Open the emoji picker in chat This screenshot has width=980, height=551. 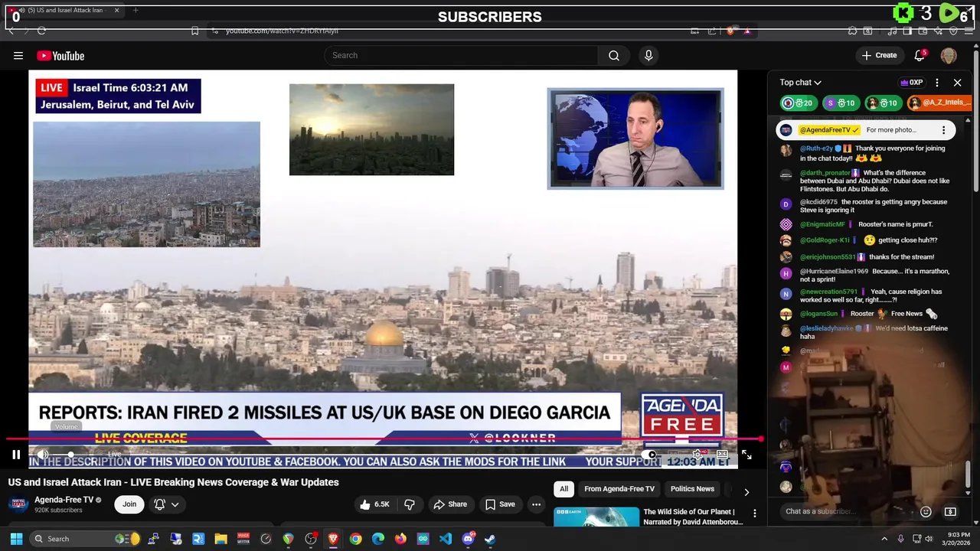pos(926,511)
